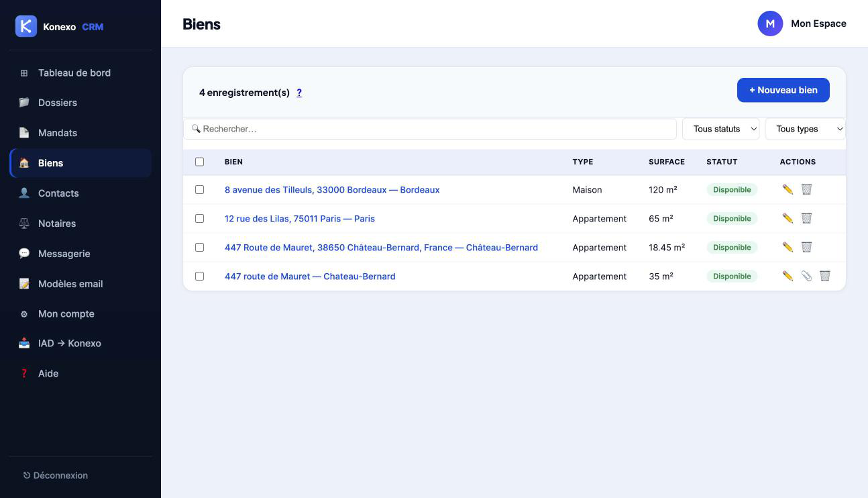The image size is (868, 498).
Task: Click the STATUT column header
Action: (722, 162)
